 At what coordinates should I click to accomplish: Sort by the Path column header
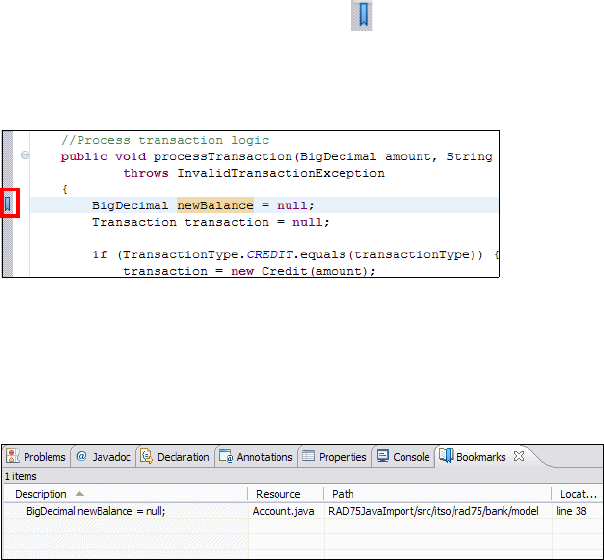438,494
